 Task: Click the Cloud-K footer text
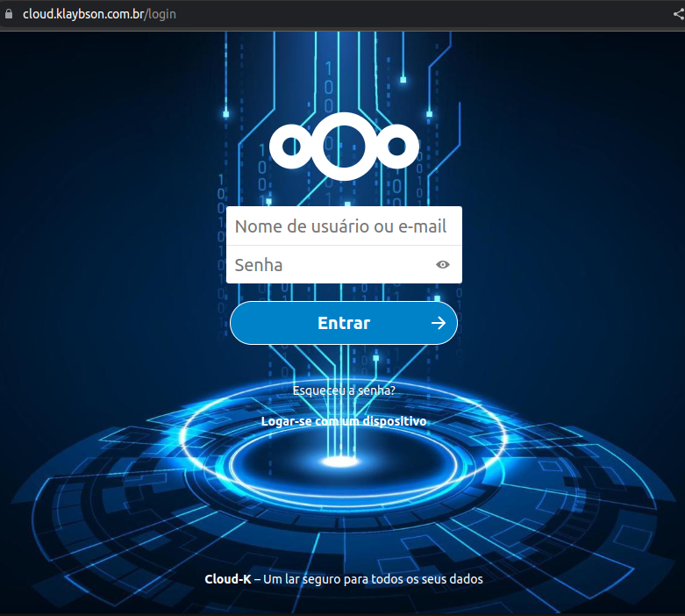point(228,579)
